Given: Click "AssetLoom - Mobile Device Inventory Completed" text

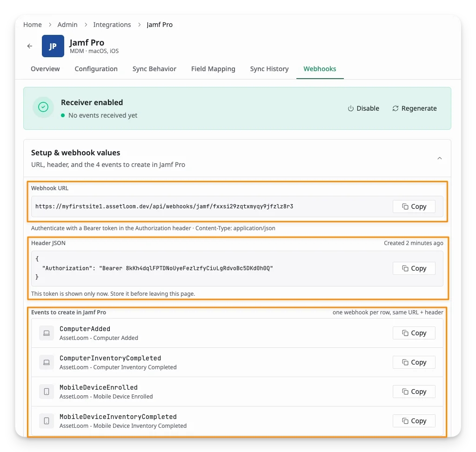Looking at the screenshot, I should [123, 426].
